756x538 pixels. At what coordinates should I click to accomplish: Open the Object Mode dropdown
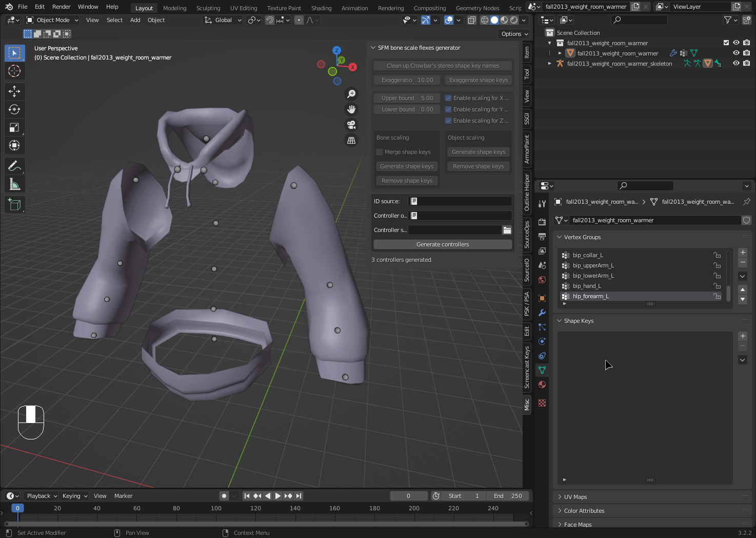coord(52,20)
